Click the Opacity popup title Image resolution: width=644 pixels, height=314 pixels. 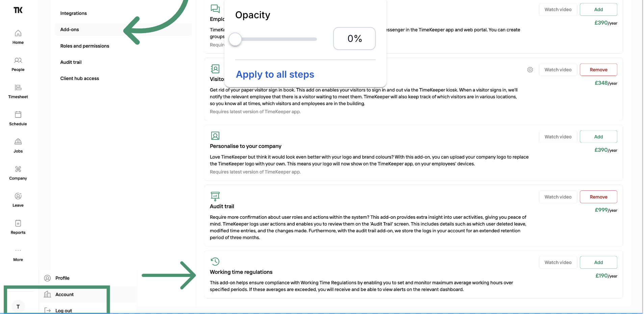[253, 15]
